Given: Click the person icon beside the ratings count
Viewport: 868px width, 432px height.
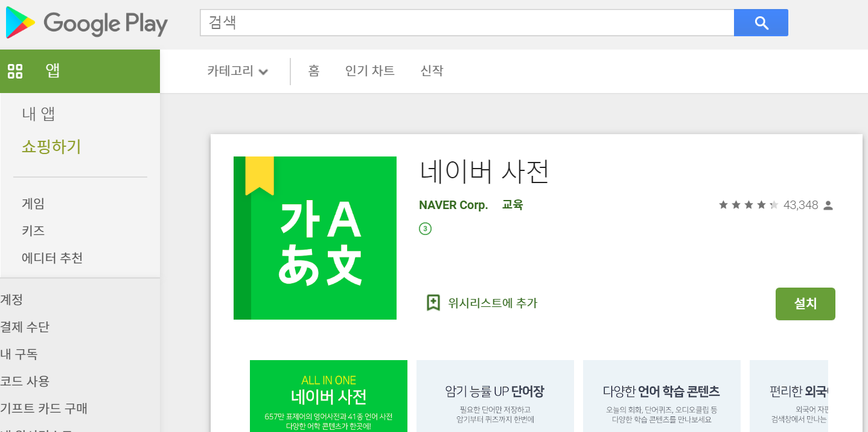Looking at the screenshot, I should [x=828, y=205].
